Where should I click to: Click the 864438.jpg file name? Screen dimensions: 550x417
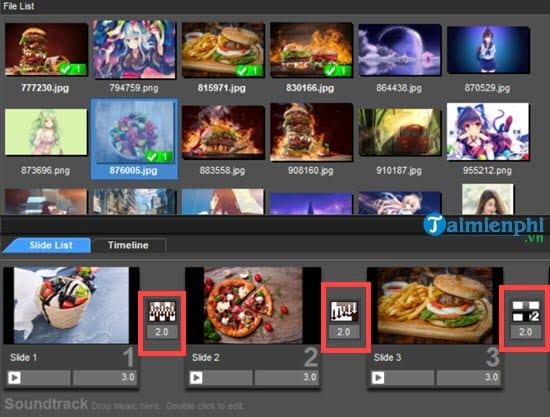(399, 88)
